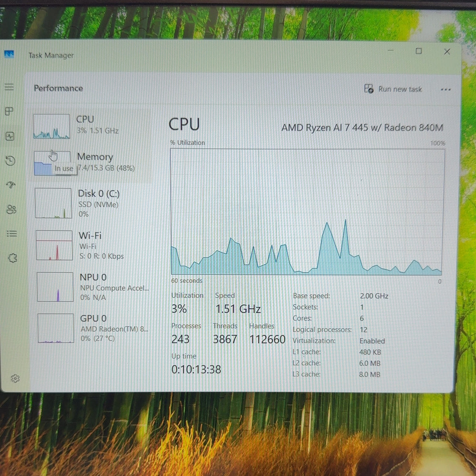Maximize the Task Manager window
Image resolution: width=476 pixels, height=476 pixels.
tap(418, 51)
